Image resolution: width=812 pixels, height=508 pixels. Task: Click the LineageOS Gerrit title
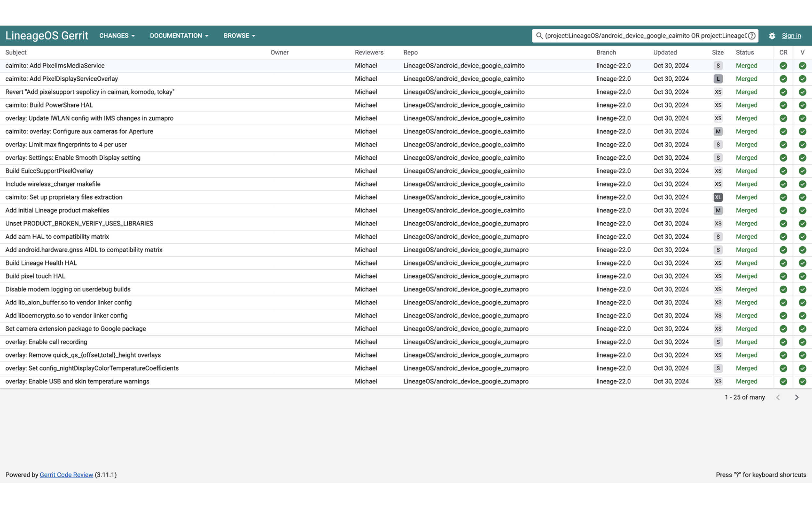tap(47, 36)
